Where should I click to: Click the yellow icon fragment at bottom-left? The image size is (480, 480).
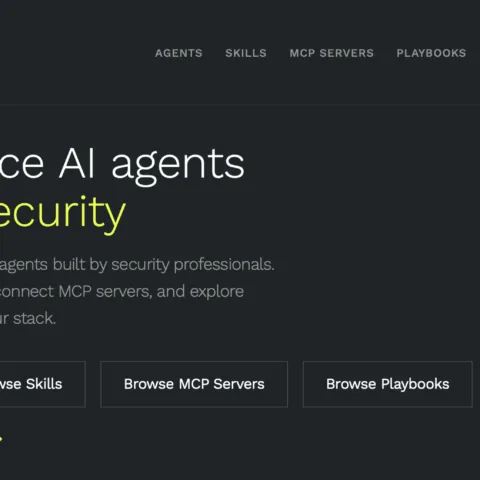point(1,439)
